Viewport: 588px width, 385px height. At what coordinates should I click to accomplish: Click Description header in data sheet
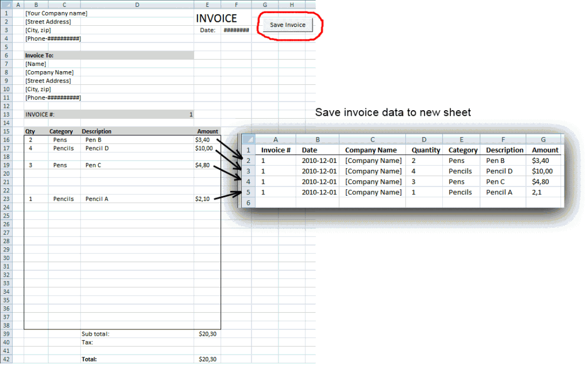(x=504, y=150)
